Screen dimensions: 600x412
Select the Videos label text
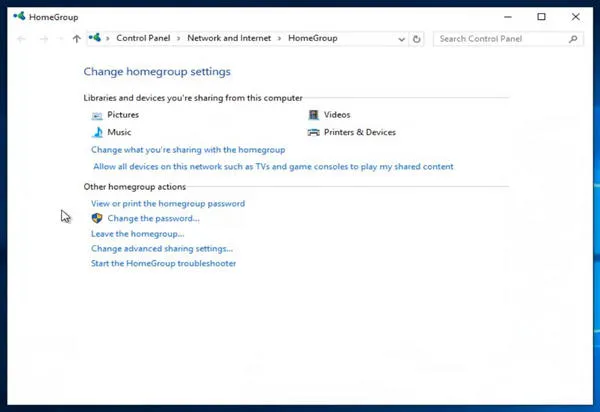coord(337,115)
